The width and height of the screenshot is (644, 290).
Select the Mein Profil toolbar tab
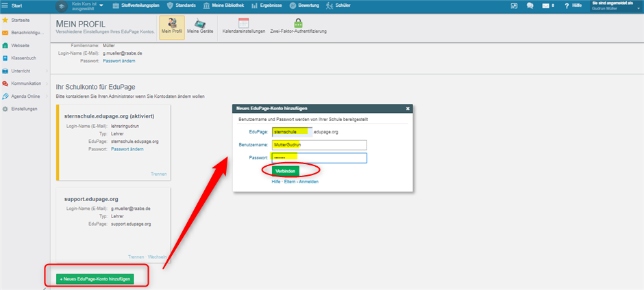coord(172,27)
